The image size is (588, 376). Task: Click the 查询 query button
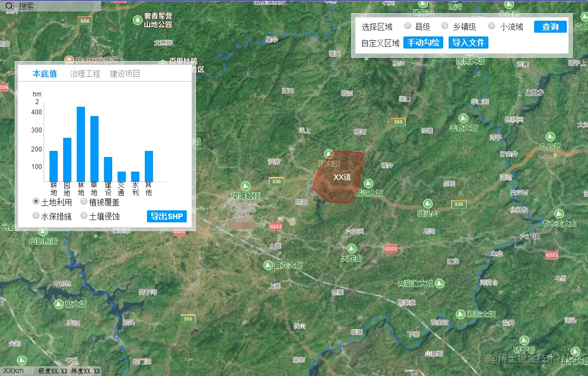[550, 27]
